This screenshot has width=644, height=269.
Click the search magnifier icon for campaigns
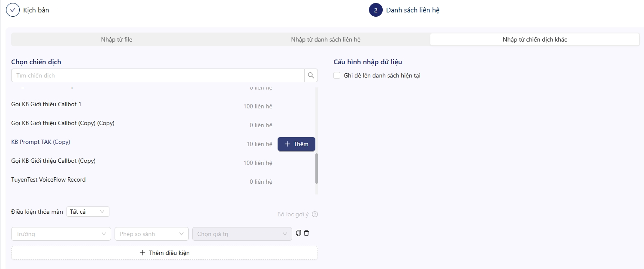pos(311,75)
